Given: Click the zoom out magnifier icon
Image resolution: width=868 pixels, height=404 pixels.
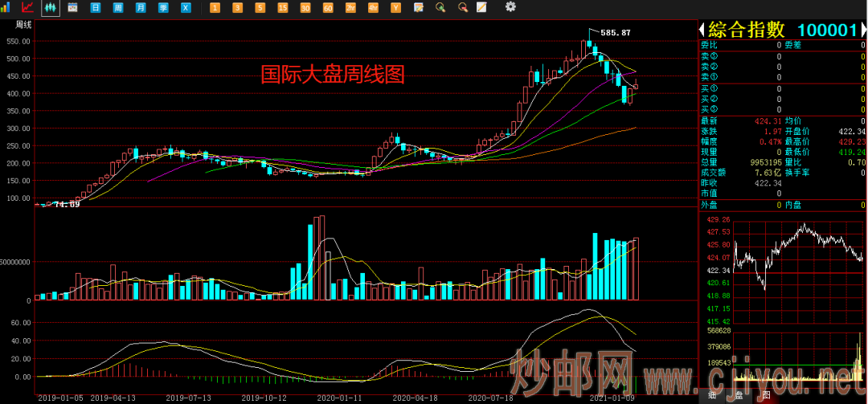Looking at the screenshot, I should (462, 7).
